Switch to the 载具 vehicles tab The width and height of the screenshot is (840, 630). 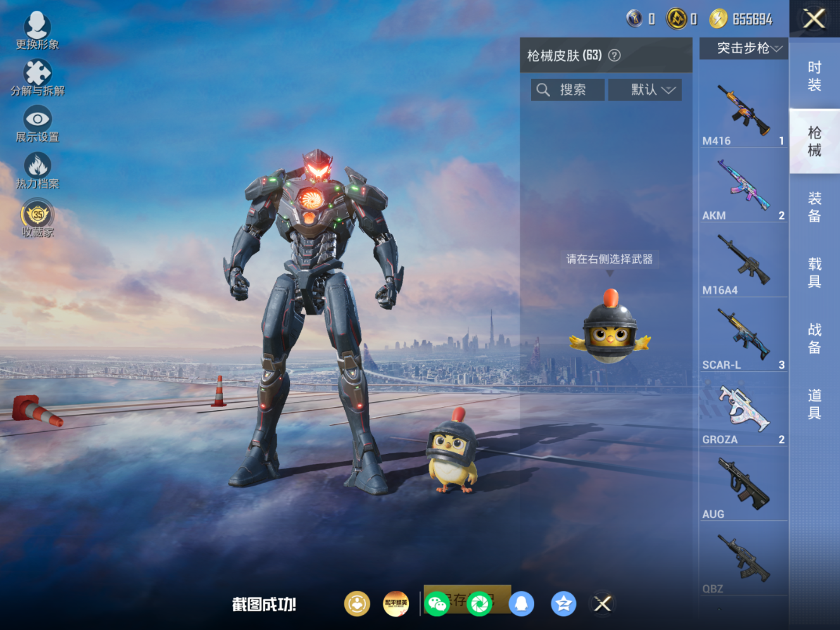814,273
